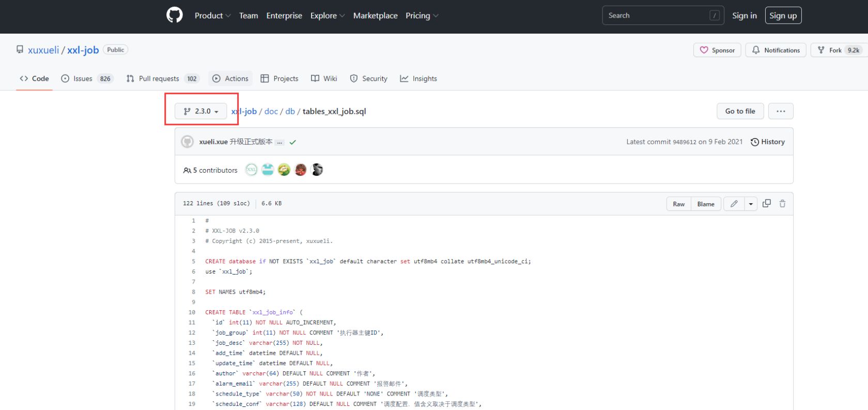Click the Notifications bell button
Image resolution: width=868 pixels, height=410 pixels.
pyautogui.click(x=776, y=50)
